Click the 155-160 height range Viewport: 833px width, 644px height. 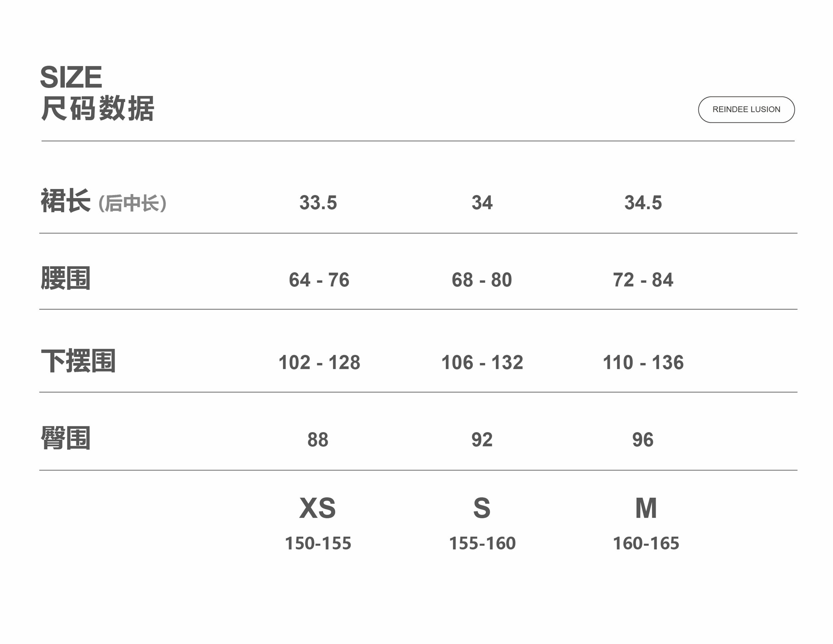482,543
